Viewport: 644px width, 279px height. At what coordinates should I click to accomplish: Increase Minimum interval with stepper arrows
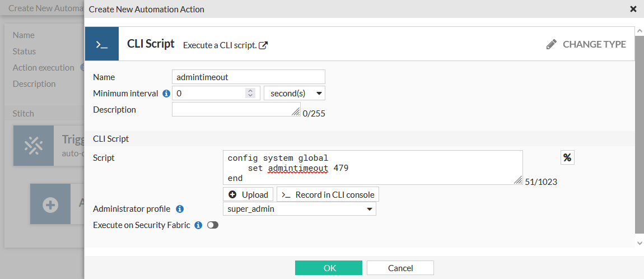pyautogui.click(x=250, y=91)
